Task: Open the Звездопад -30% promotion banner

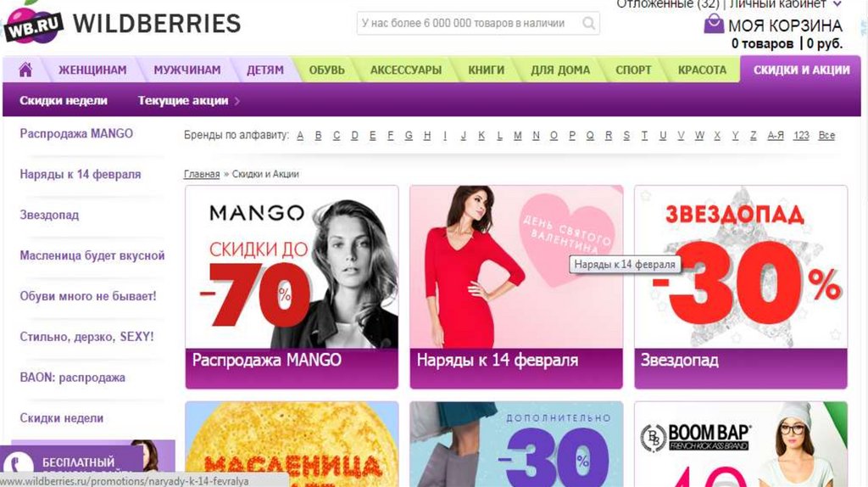Action: (x=741, y=287)
